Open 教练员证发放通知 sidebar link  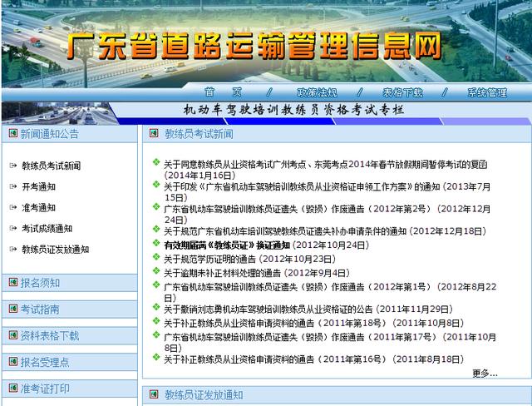(55, 250)
